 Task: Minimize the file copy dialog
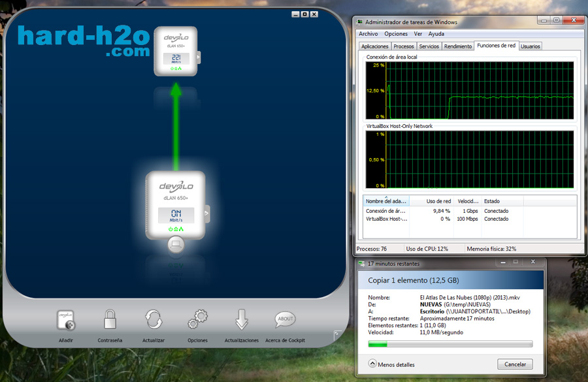tap(503, 262)
